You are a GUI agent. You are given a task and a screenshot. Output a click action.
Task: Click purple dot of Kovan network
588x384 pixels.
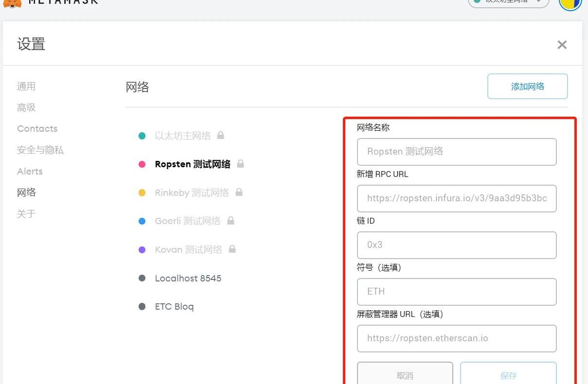(x=142, y=250)
